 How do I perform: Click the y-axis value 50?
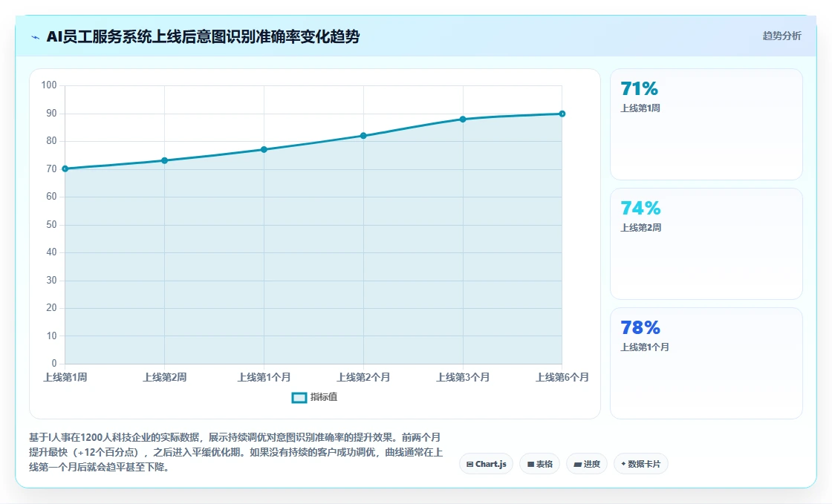pyautogui.click(x=51, y=225)
